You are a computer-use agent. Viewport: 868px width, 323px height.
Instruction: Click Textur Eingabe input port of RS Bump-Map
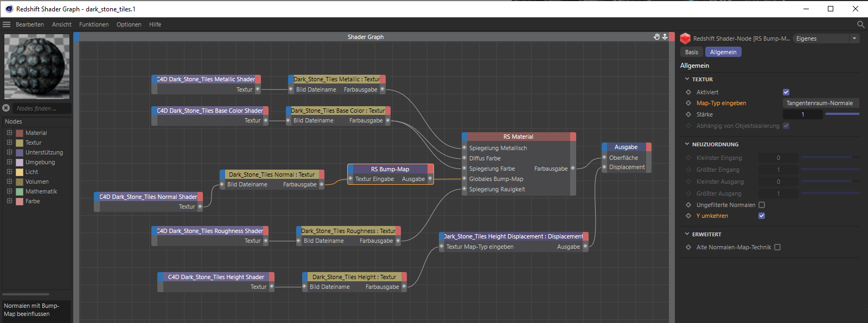coord(350,179)
